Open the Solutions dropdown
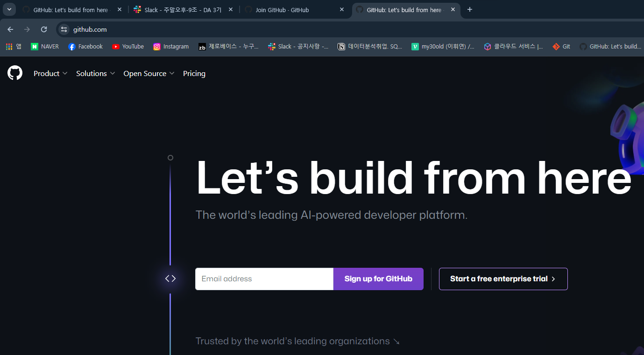This screenshot has width=644, height=355. (x=95, y=73)
